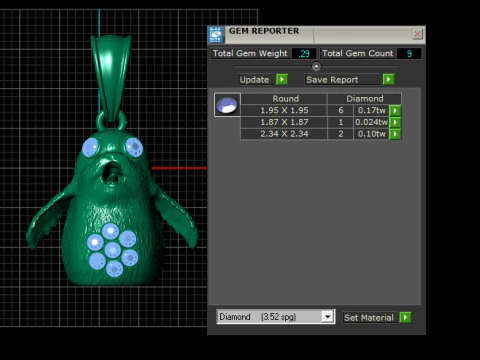The image size is (480, 360).
Task: Open the Diamond material dropdown
Action: [x=327, y=316]
